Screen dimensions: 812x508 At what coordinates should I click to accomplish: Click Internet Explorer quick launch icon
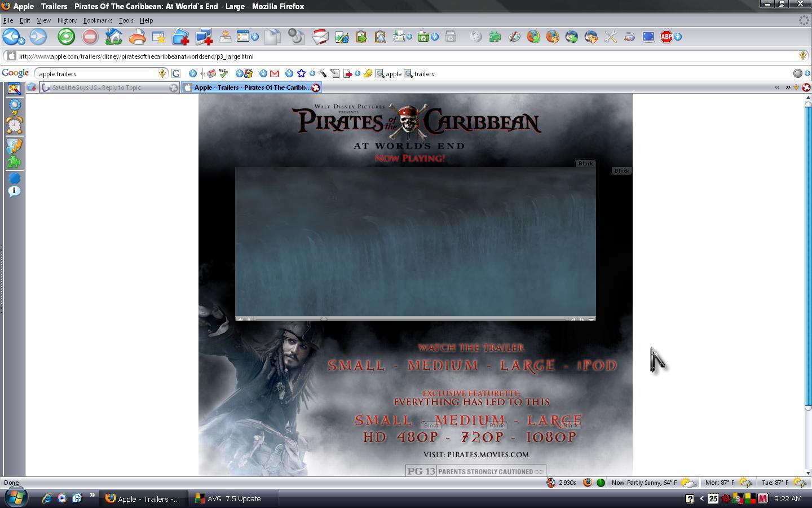tap(47, 498)
